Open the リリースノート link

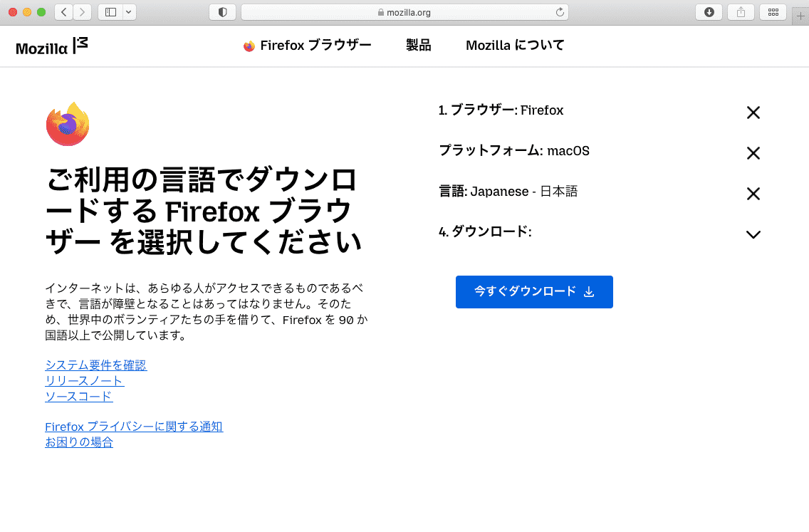point(84,380)
